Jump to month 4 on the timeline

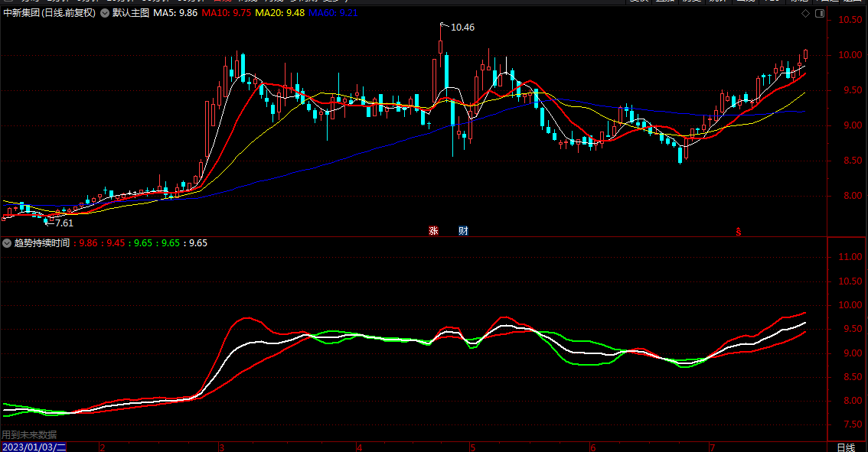click(359, 447)
